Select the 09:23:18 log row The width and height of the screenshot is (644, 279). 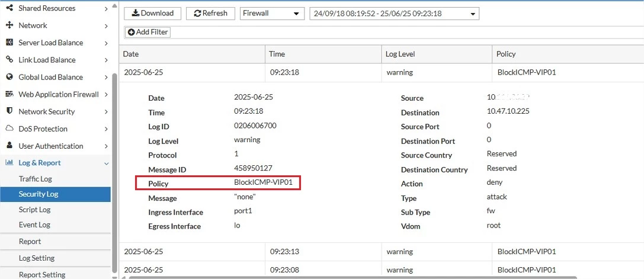click(382, 73)
